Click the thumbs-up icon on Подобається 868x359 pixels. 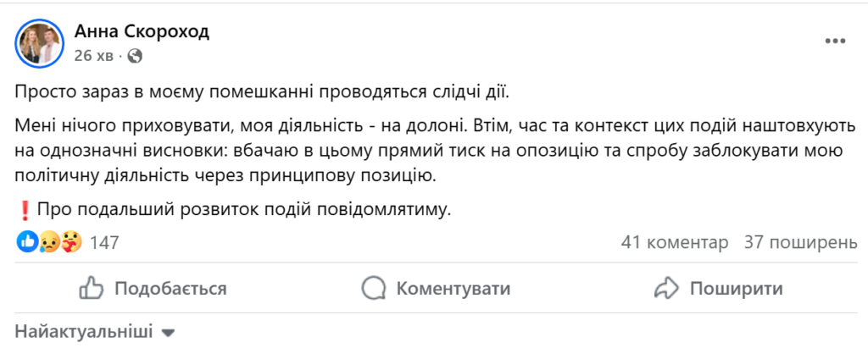91,289
